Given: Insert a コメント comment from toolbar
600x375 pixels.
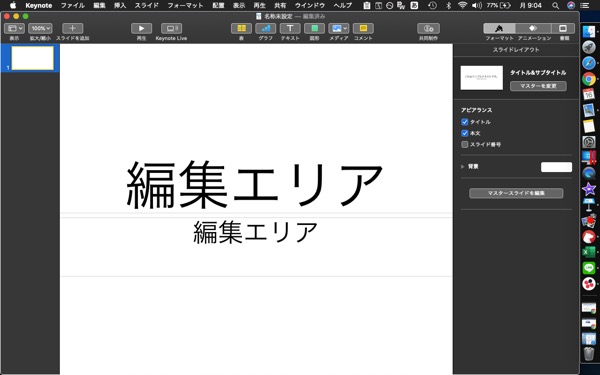Looking at the screenshot, I should coord(363,28).
